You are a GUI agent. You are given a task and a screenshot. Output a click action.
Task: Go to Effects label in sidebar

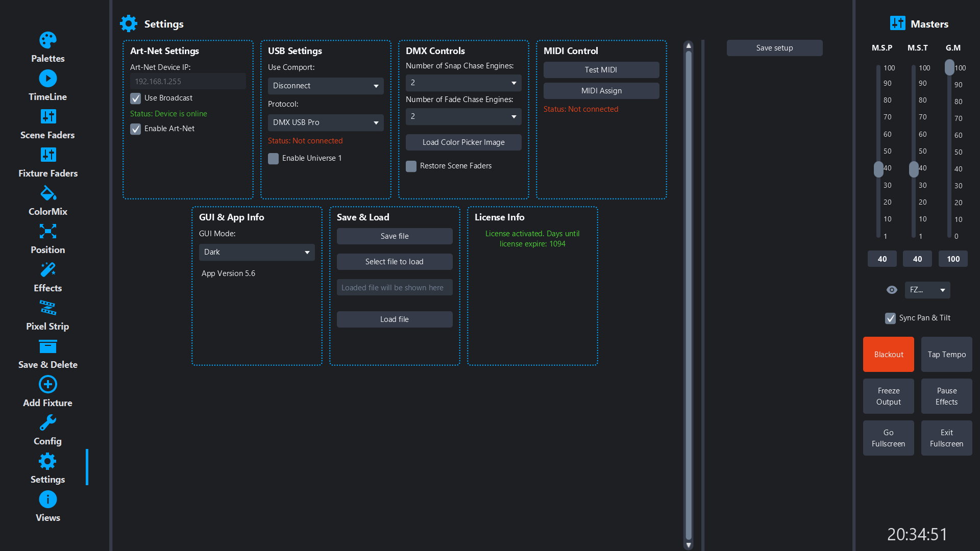(x=48, y=288)
